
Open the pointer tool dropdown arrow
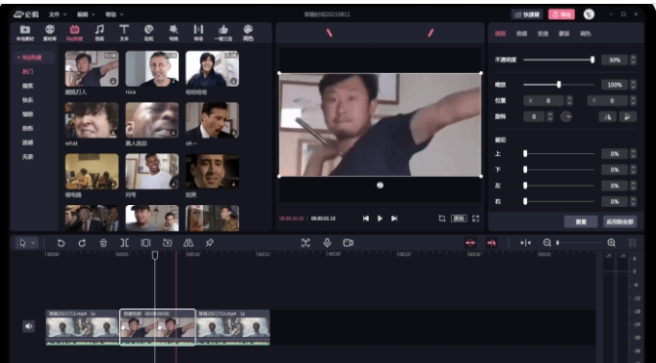[33, 243]
